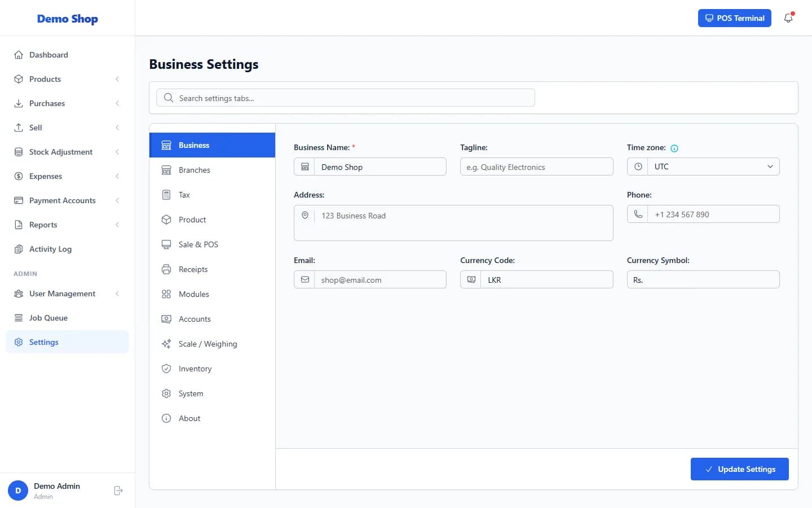Click the Activity Log clipboard icon
Image resolution: width=812 pixels, height=508 pixels.
(x=19, y=249)
